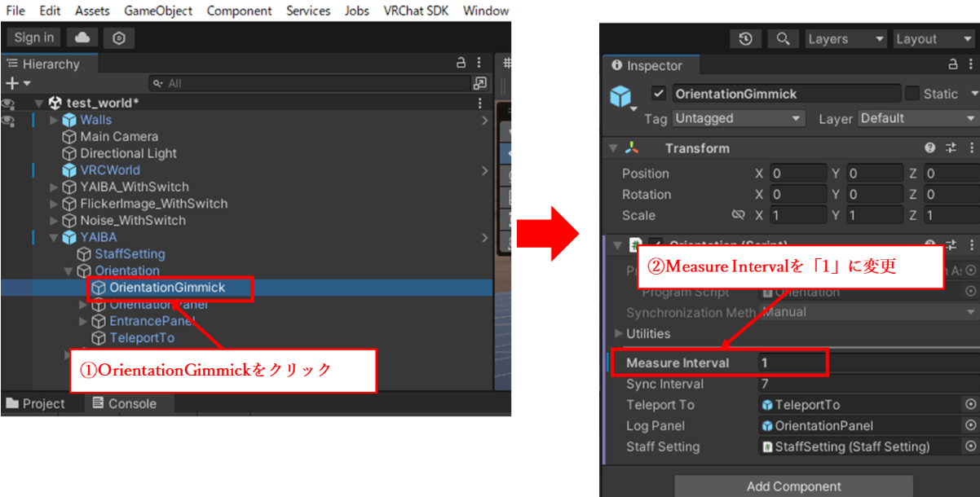
Task: Open the VRChat SDK menu
Action: (x=416, y=11)
